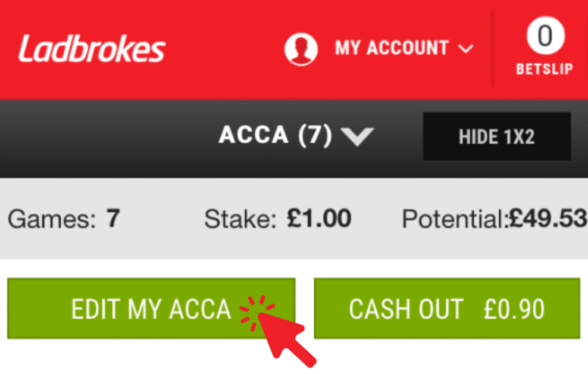Toggle HIDE 1X2 to show markets
This screenshot has width=588, height=374.
point(496,136)
